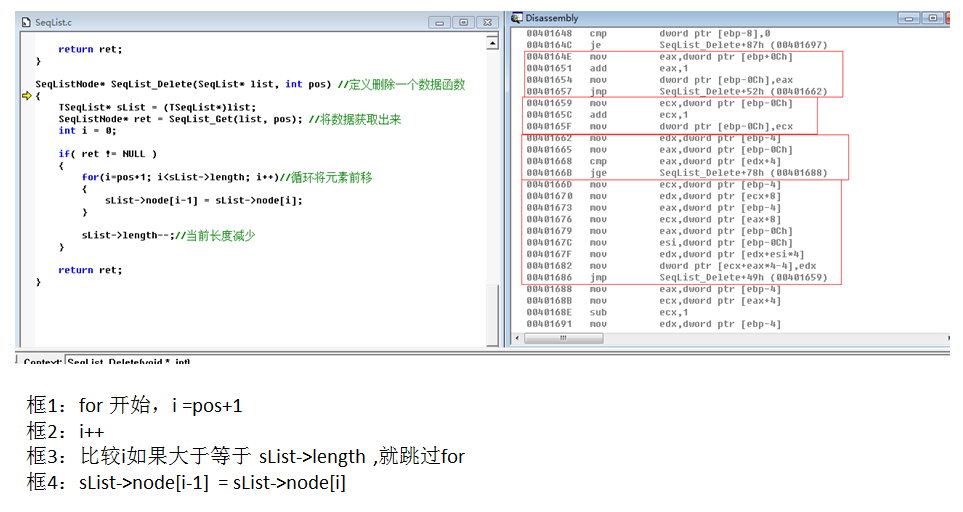Click the SeqList.c document icon
This screenshot has width=963, height=512.
pyautogui.click(x=26, y=23)
